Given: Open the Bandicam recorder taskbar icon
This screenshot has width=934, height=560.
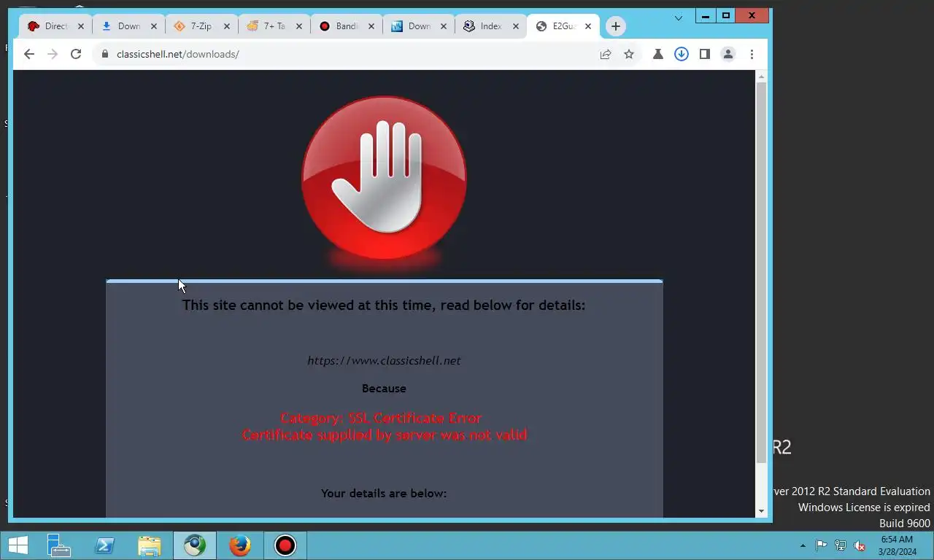Looking at the screenshot, I should point(285,545).
